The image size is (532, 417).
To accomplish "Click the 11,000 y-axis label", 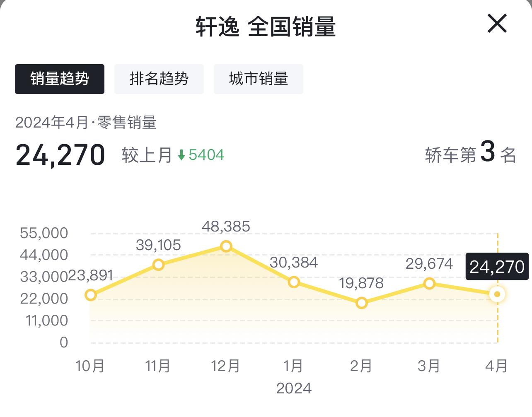I will point(47,321).
